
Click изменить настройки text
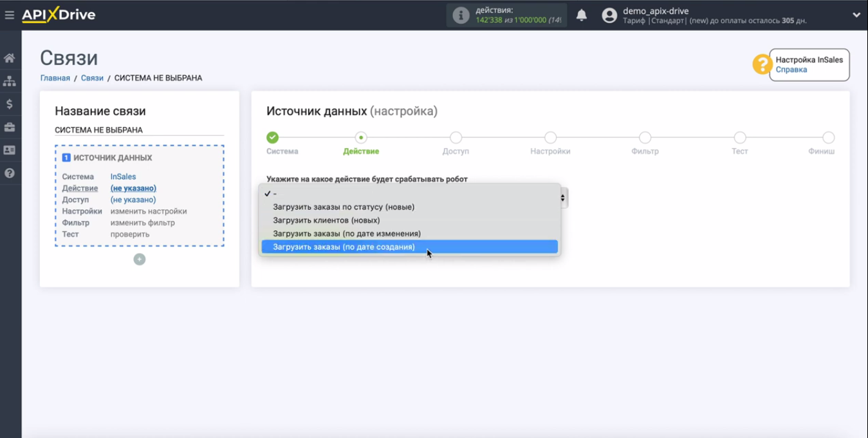pyautogui.click(x=149, y=211)
